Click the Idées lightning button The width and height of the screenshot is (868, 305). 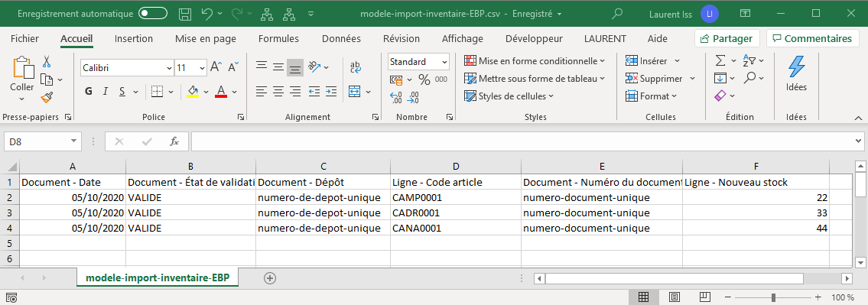(797, 73)
